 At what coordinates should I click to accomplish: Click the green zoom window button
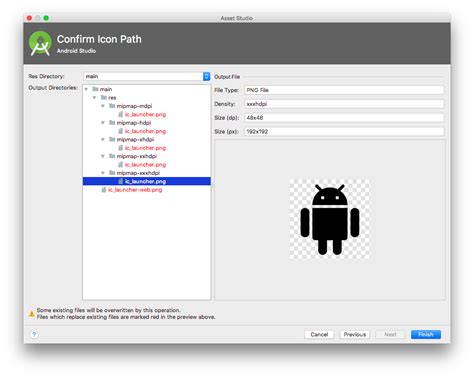pyautogui.click(x=46, y=18)
